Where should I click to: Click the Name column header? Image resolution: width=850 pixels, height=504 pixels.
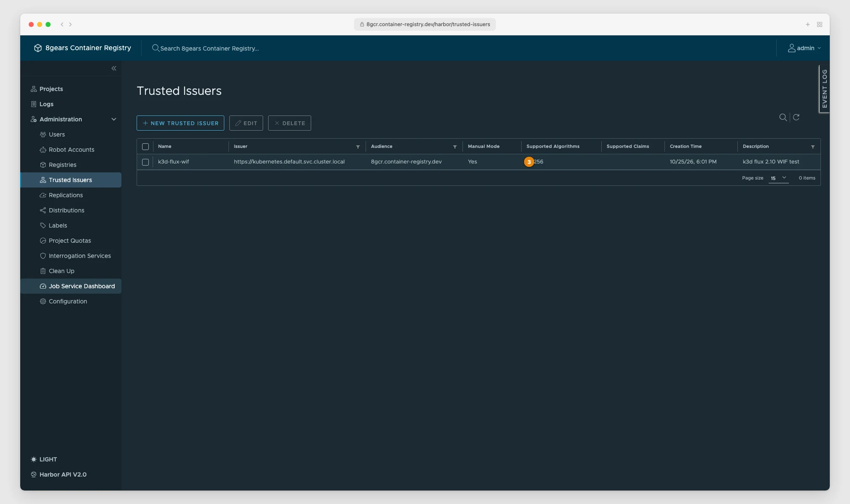[x=164, y=147]
